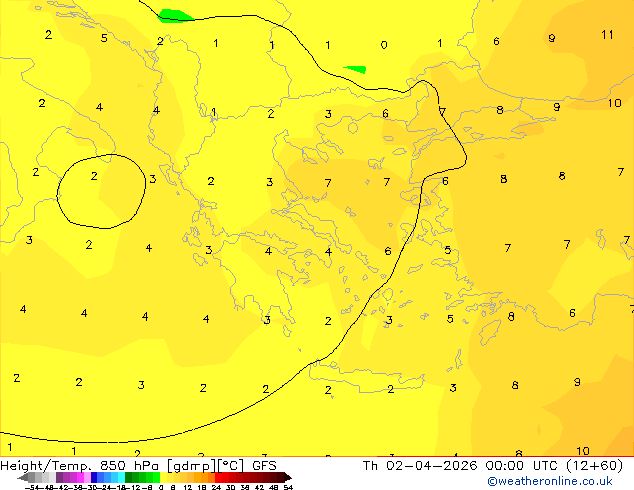Pick the dark purple swatch in the legend
This screenshot has height=490, width=634.
(x=59, y=477)
